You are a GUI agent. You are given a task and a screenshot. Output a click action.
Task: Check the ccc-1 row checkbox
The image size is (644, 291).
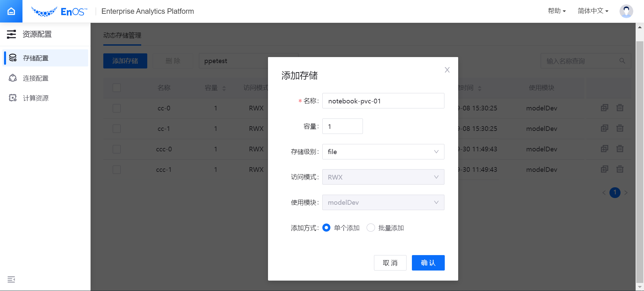pyautogui.click(x=117, y=169)
